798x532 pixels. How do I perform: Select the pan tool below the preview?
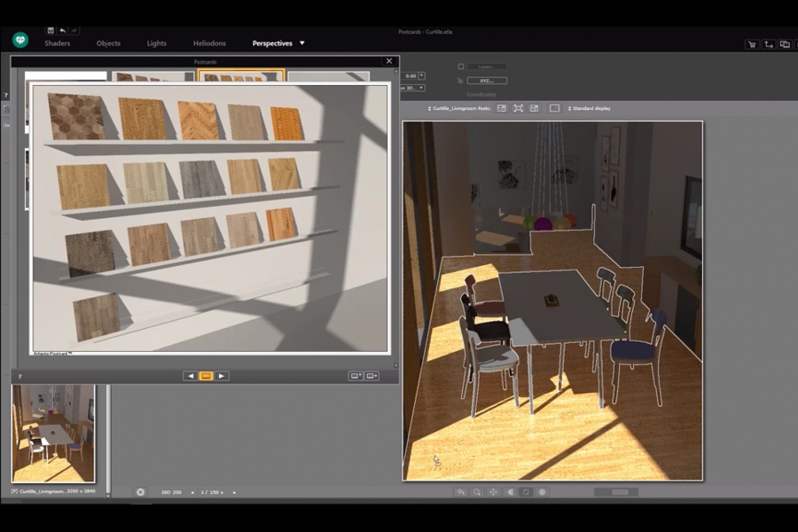click(x=493, y=492)
